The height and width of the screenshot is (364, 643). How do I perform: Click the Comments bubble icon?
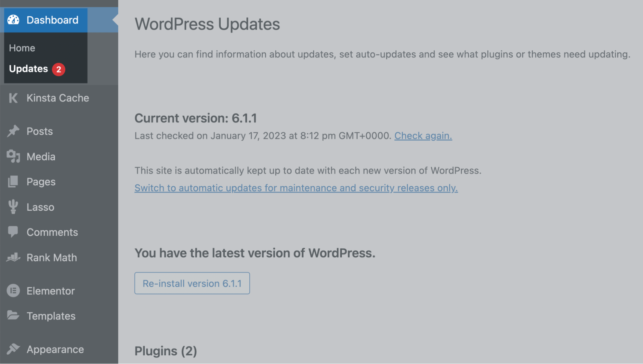tap(13, 232)
